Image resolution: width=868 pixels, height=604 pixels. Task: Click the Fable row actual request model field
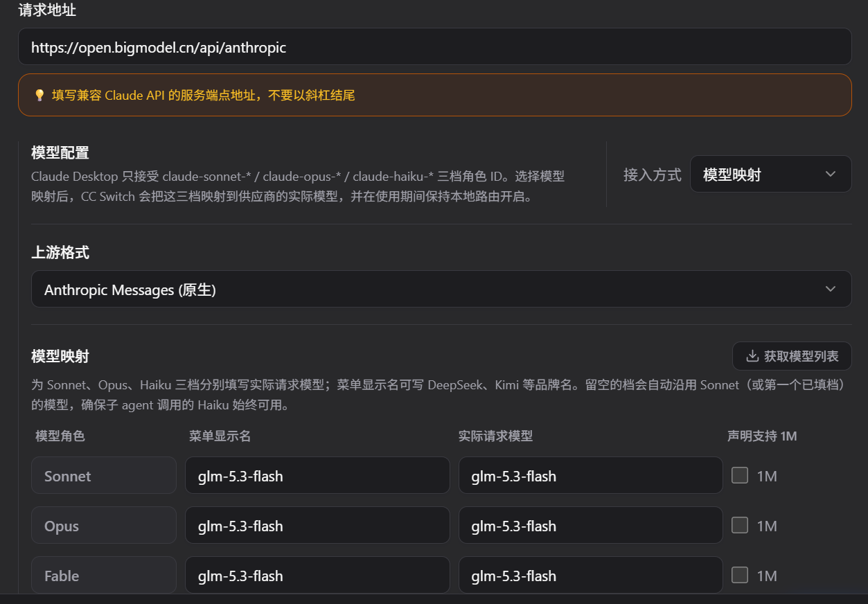pos(591,575)
